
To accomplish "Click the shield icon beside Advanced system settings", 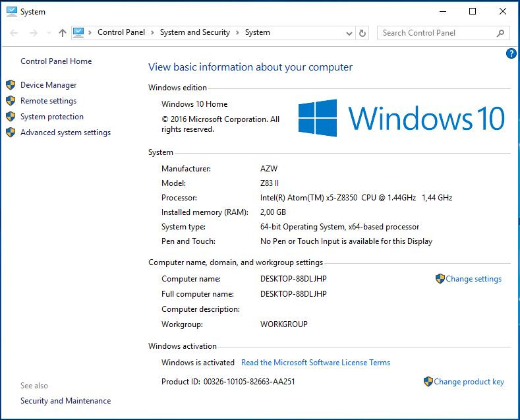I will click(11, 133).
